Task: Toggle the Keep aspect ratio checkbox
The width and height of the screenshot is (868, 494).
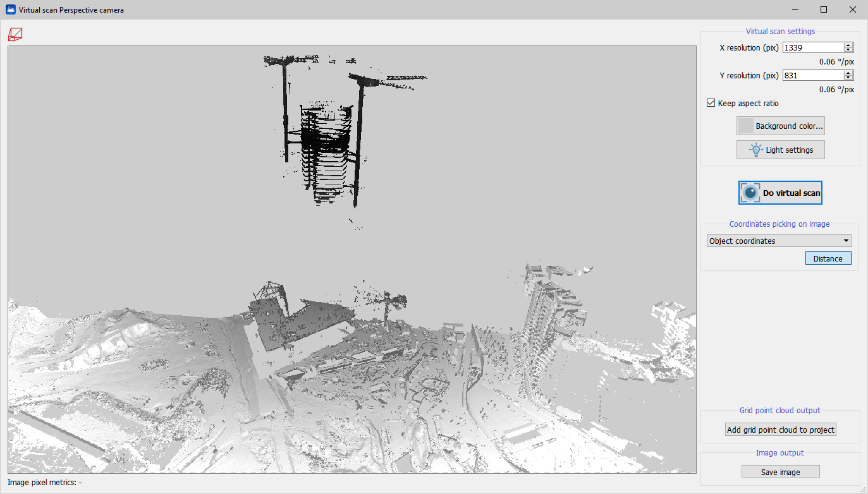Action: [x=711, y=103]
